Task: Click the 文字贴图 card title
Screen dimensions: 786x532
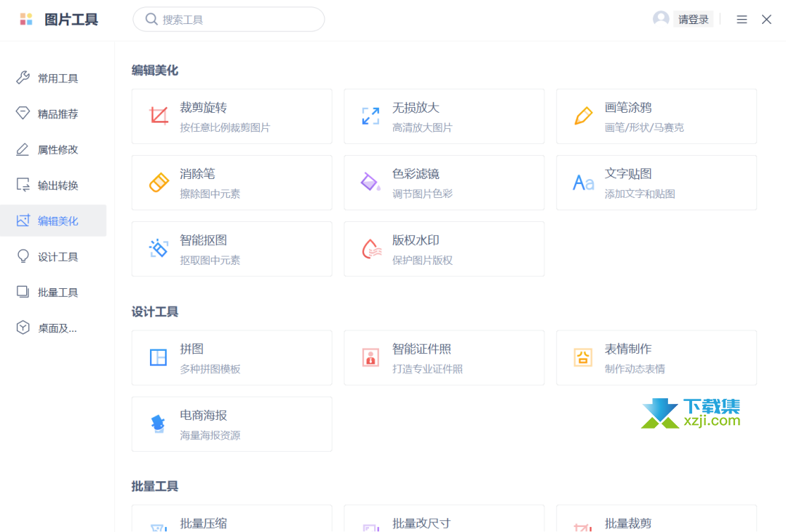Action: click(628, 173)
